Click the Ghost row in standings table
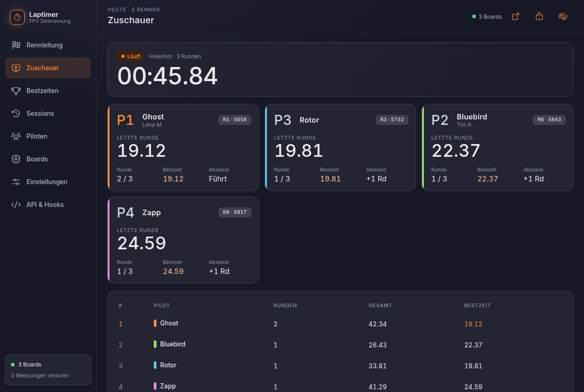The width and height of the screenshot is (584, 392). (340, 324)
